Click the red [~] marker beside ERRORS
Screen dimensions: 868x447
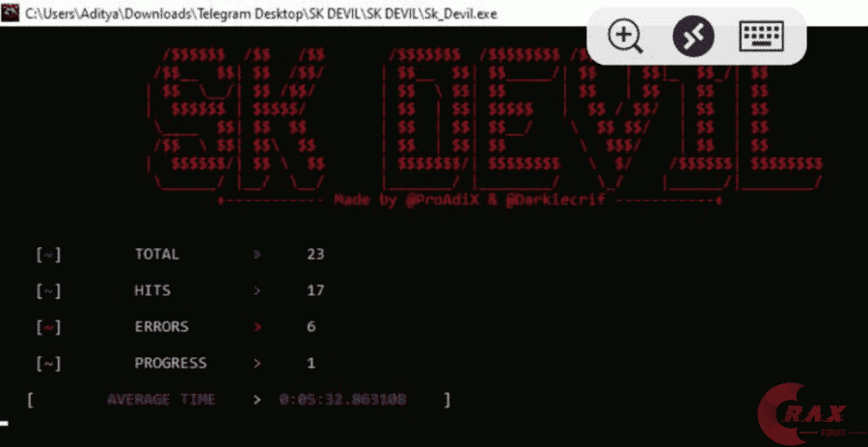(x=48, y=327)
